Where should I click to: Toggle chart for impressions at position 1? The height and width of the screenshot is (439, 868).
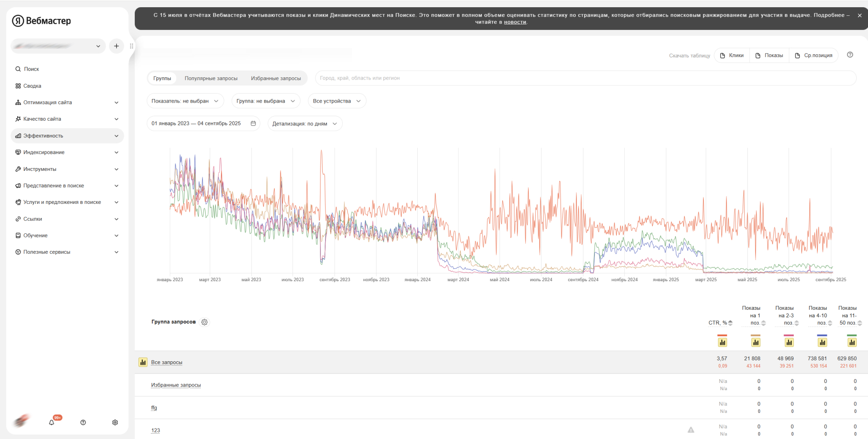[755, 342]
